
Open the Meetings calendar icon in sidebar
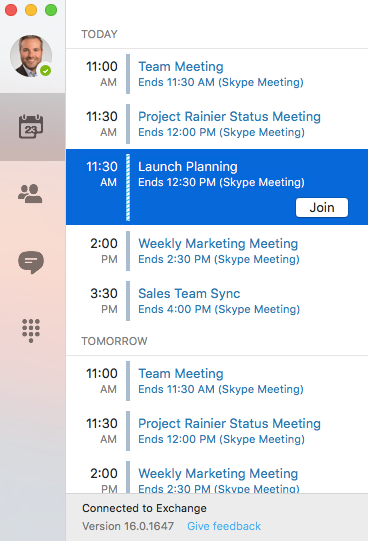coord(31,127)
